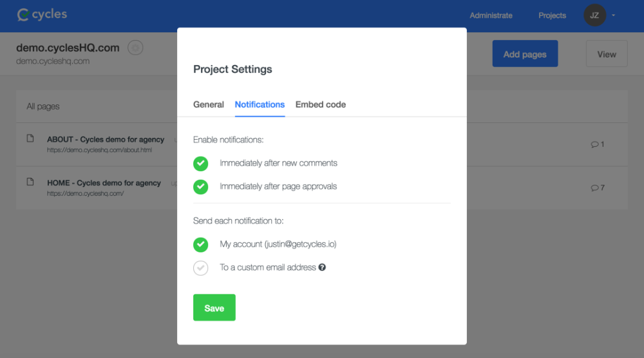Open the Administrate menu item
The height and width of the screenshot is (358, 644).
(491, 15)
